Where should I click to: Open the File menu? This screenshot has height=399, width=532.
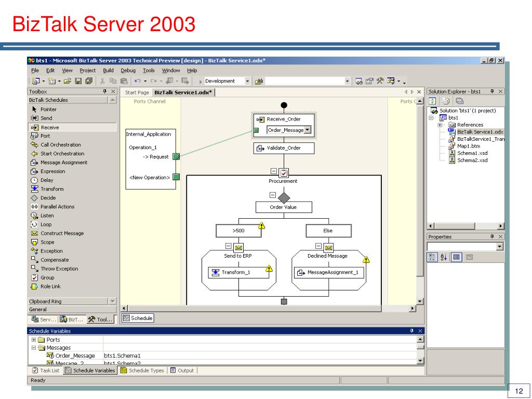click(35, 71)
